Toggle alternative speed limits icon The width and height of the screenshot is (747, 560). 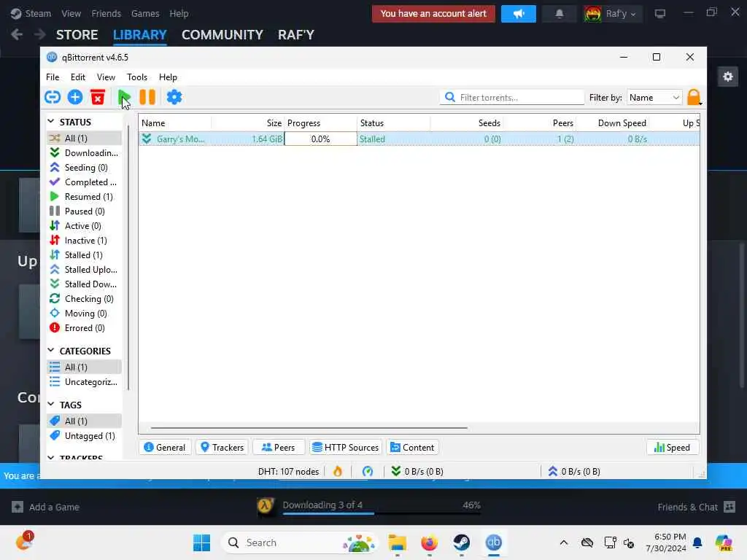[x=368, y=472]
